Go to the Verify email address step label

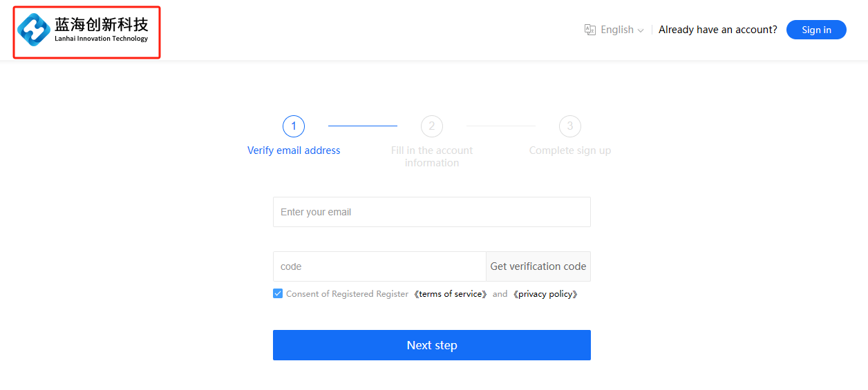[x=294, y=150]
